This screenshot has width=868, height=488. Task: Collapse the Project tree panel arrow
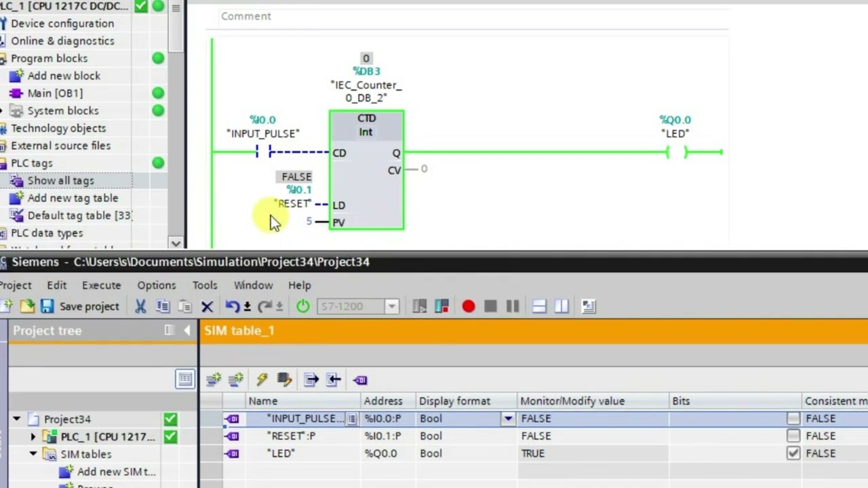coord(187,330)
